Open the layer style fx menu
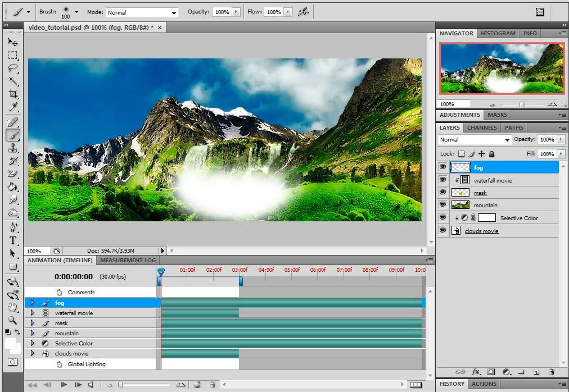This screenshot has height=392, width=569. (476, 372)
